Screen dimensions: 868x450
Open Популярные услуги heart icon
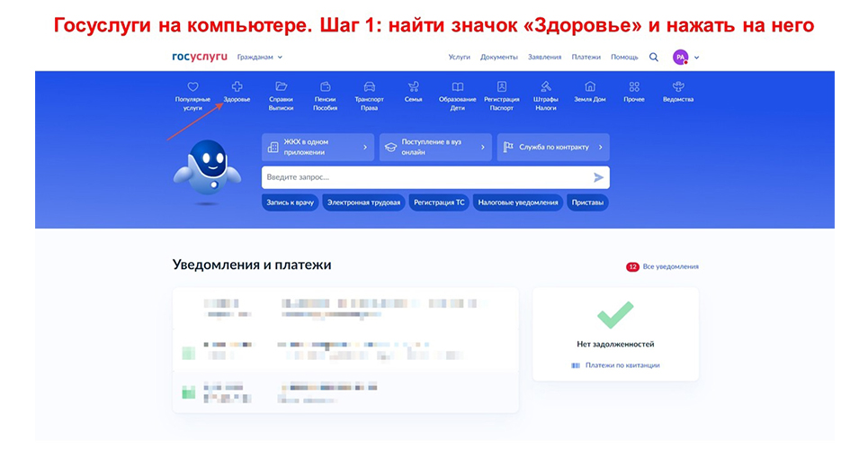[192, 87]
